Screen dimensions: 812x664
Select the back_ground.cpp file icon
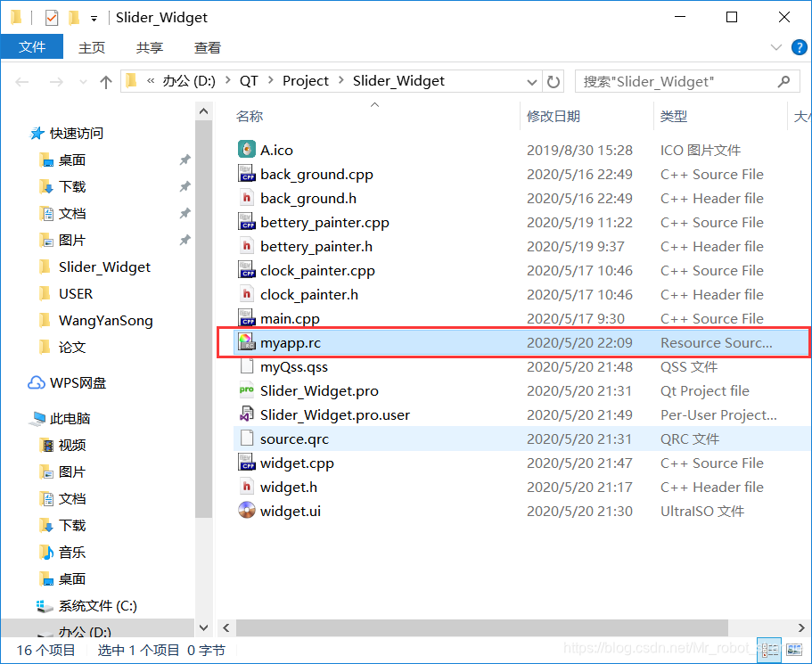click(x=247, y=174)
